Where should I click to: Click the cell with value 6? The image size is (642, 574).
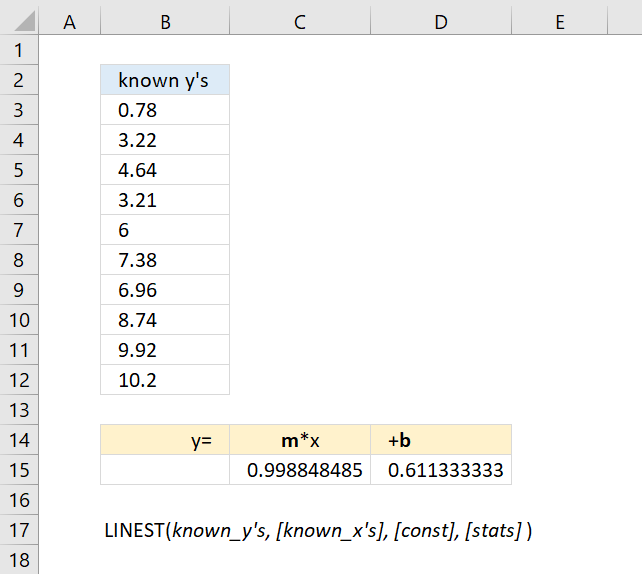[165, 230]
